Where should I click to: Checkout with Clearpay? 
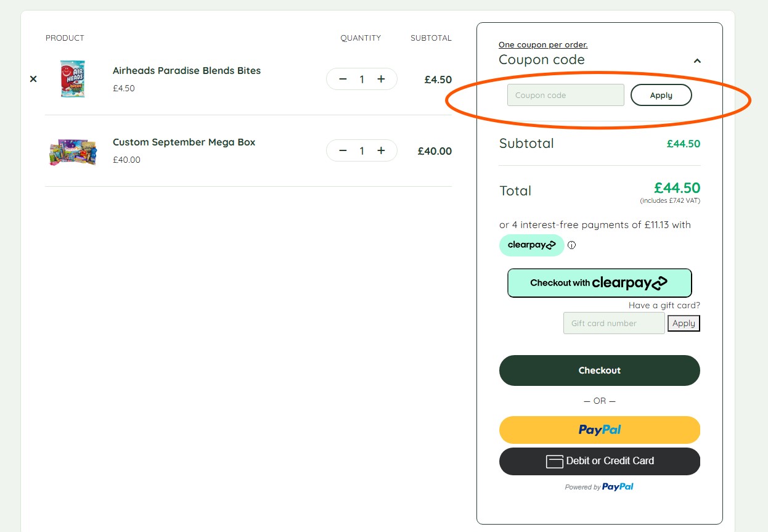[600, 283]
